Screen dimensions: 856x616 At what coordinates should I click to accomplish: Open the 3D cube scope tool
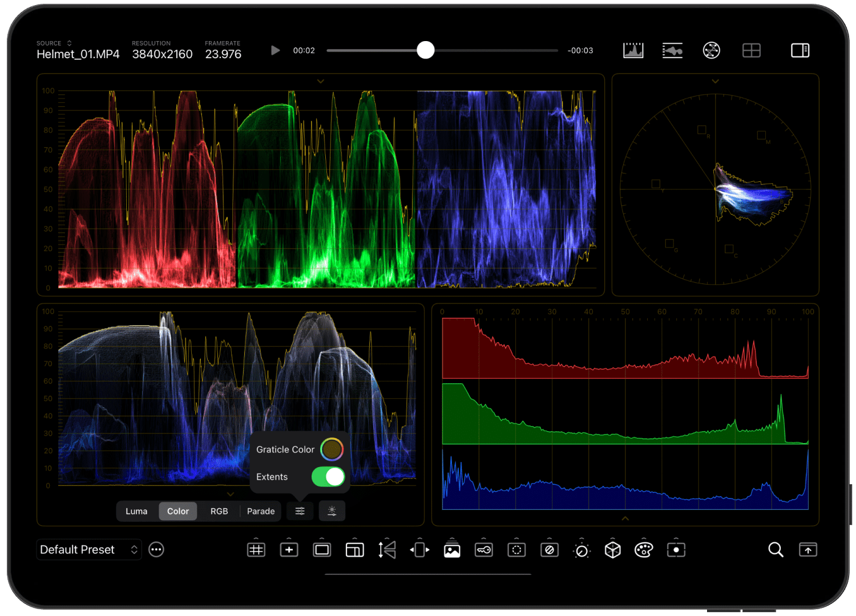612,549
